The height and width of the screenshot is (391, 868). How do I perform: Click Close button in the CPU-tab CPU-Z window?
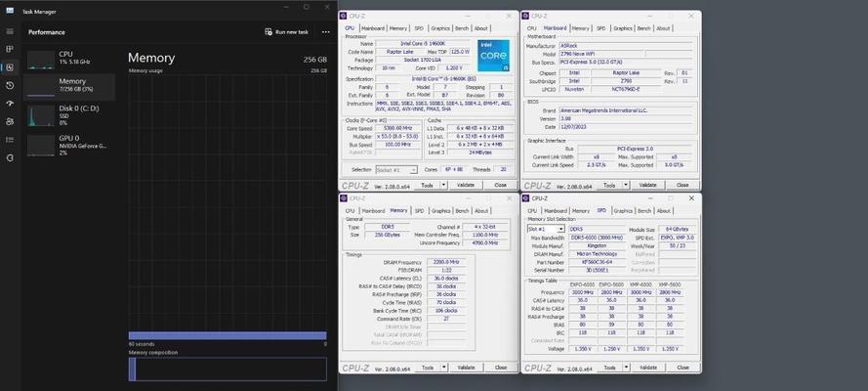tap(501, 185)
